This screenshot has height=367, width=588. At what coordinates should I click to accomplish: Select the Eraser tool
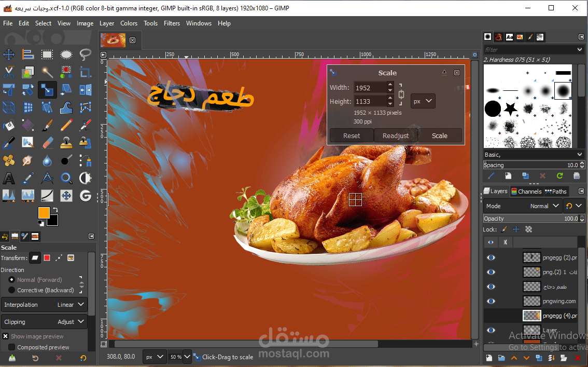pyautogui.click(x=47, y=143)
